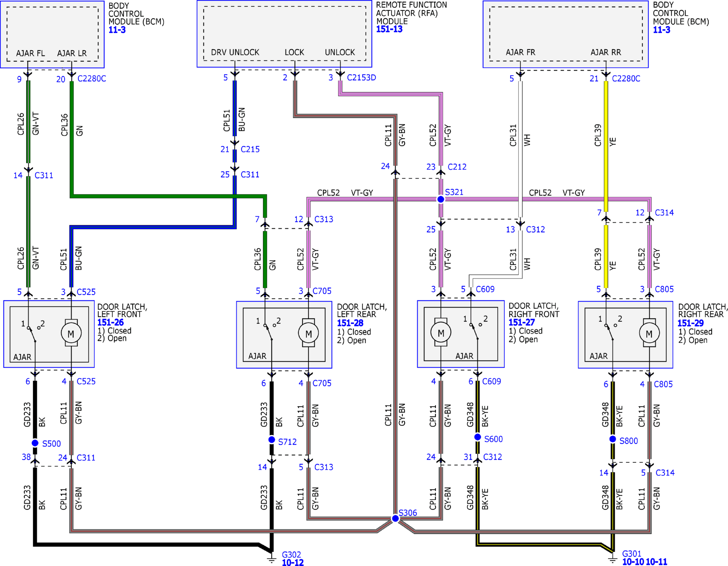Click the Remote Function Actuator module title
Image resolution: width=728 pixels, height=566 pixels.
coord(412,13)
